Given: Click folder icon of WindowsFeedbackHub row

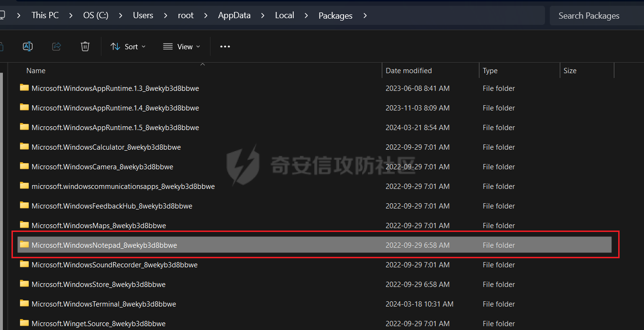Looking at the screenshot, I should 24,205.
